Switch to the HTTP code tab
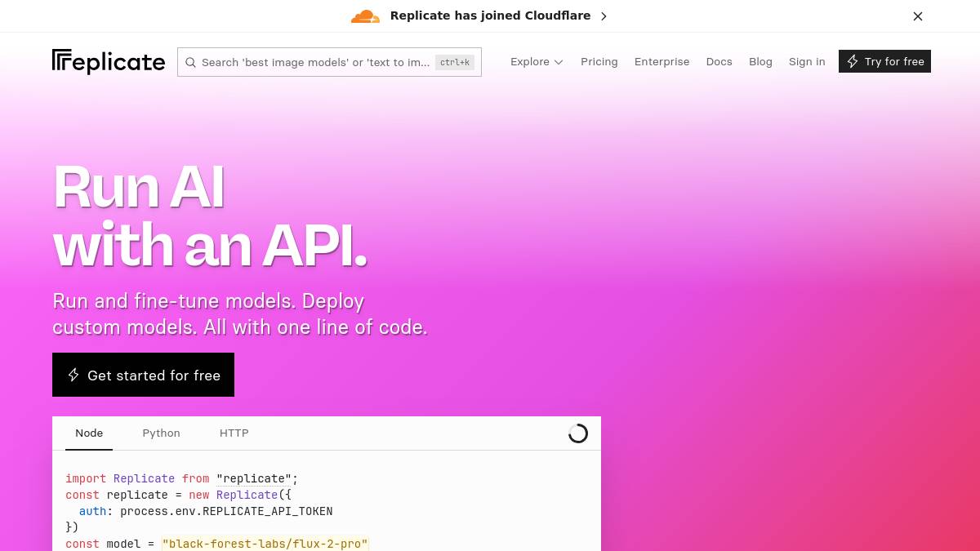 coord(234,433)
